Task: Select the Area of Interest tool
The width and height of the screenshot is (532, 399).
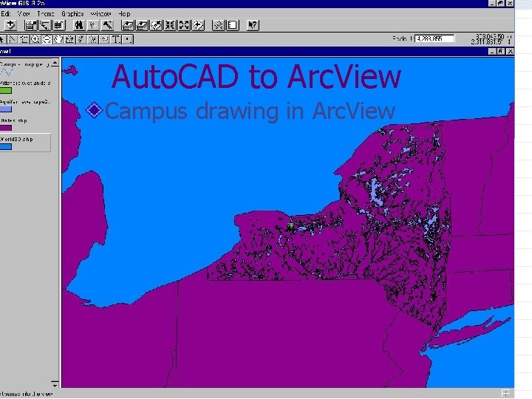Action: 93,39
